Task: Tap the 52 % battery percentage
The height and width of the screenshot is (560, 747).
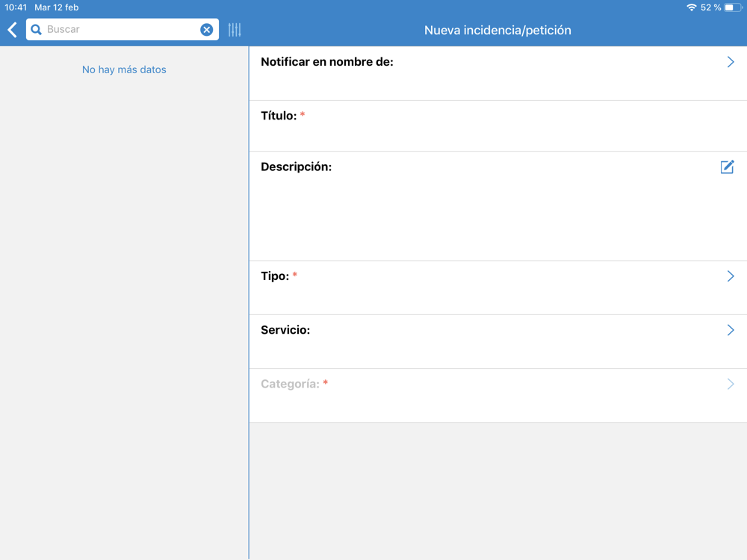Action: (x=711, y=7)
